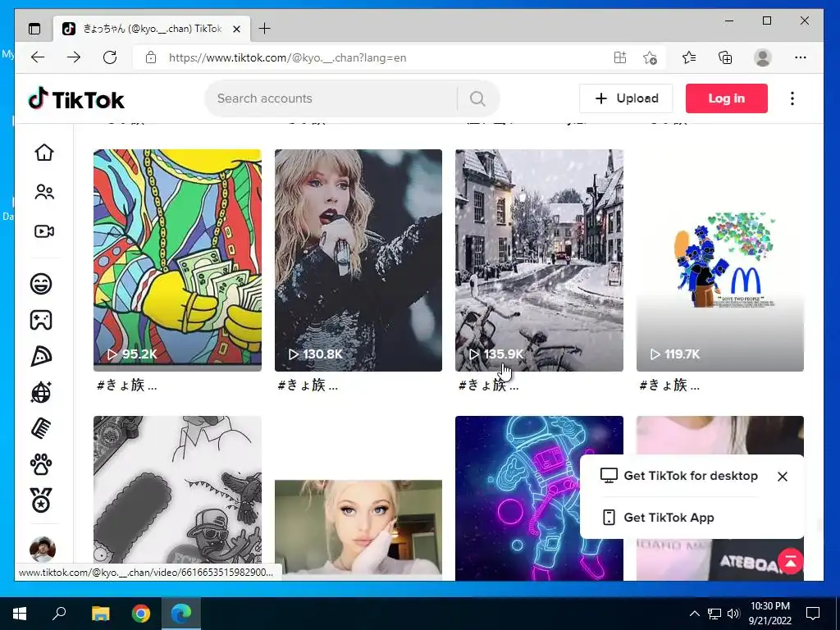Select Get TikTok App option

658,518
